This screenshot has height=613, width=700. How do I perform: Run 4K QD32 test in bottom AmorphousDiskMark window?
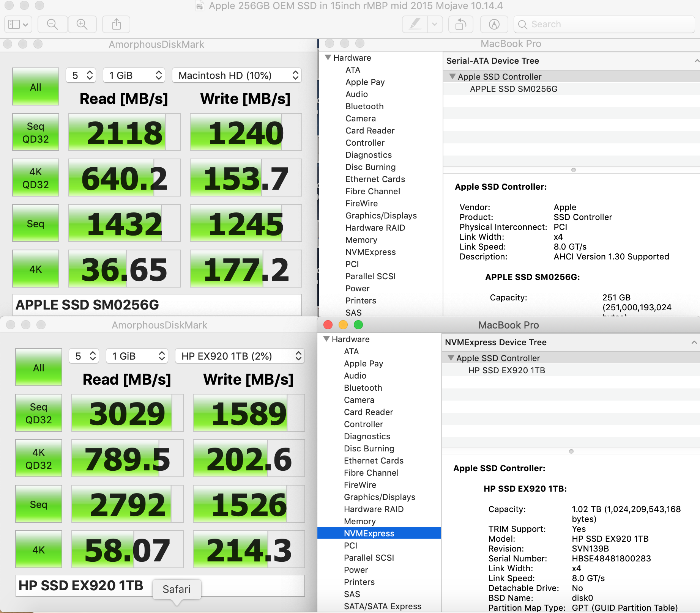pyautogui.click(x=39, y=458)
